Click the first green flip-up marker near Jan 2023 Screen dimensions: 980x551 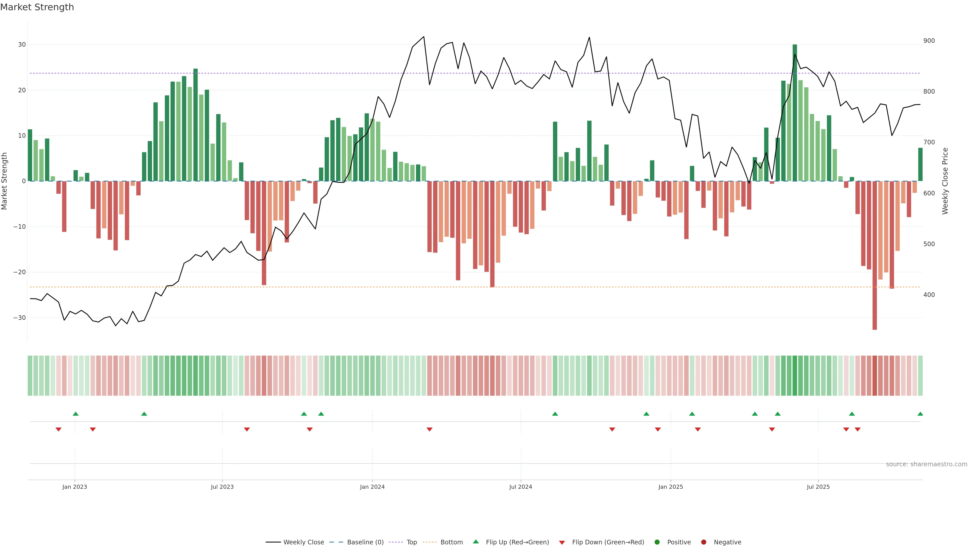(x=76, y=414)
